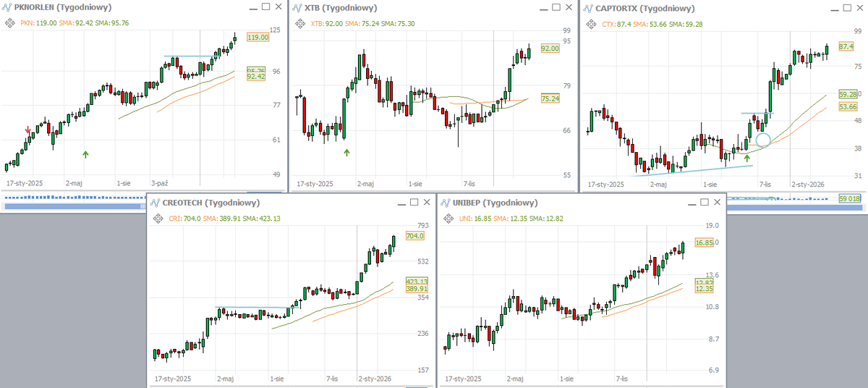868x388 pixels.
Task: Select the UNIBEP (Tygodniowy) window title
Action: 495,203
